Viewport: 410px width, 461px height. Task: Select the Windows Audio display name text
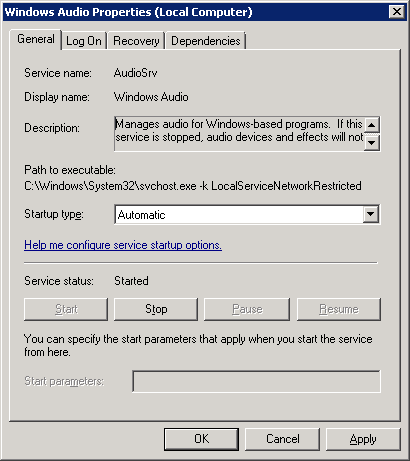tap(151, 97)
